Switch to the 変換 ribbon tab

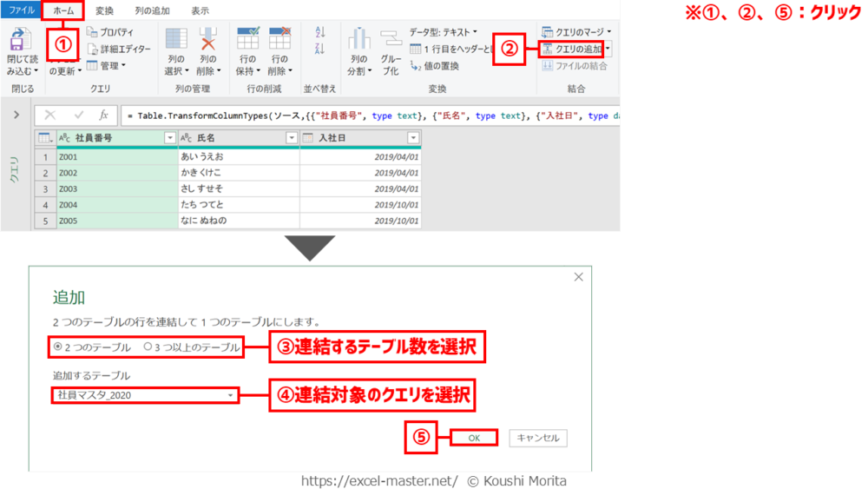[104, 11]
